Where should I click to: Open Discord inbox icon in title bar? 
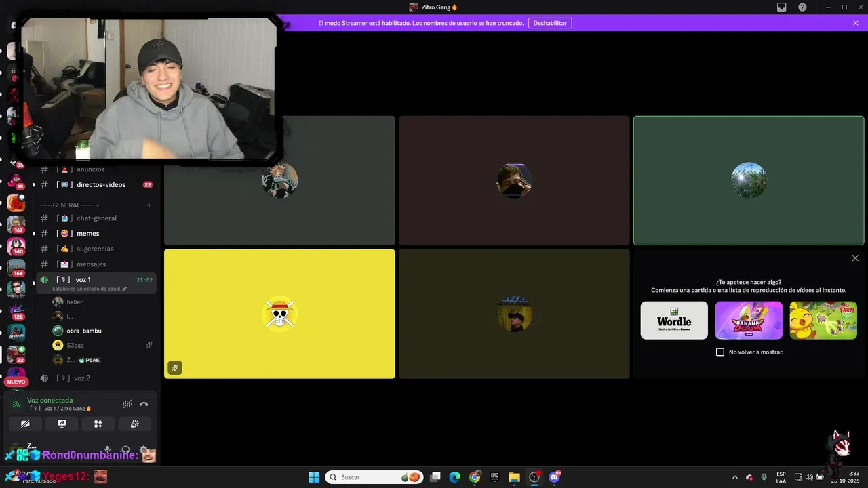(782, 7)
